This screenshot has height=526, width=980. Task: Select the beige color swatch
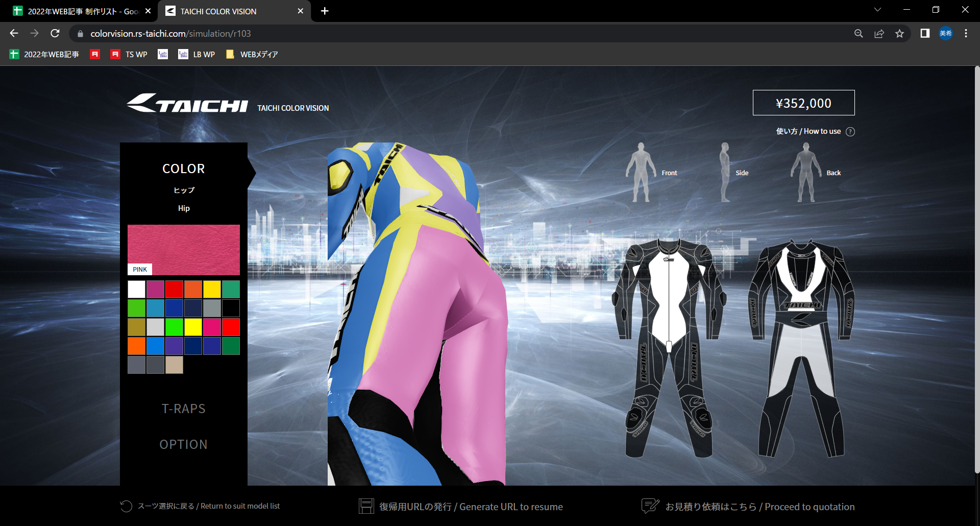point(174,365)
